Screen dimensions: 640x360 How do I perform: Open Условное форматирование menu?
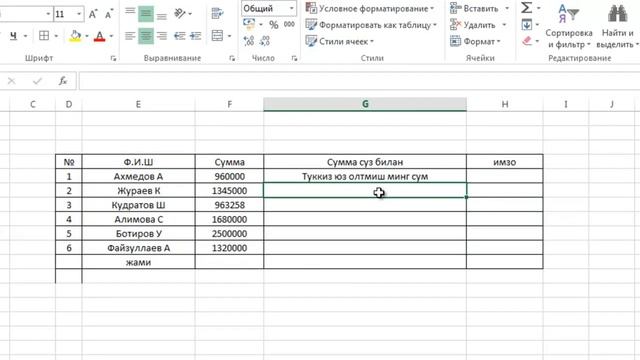[370, 8]
